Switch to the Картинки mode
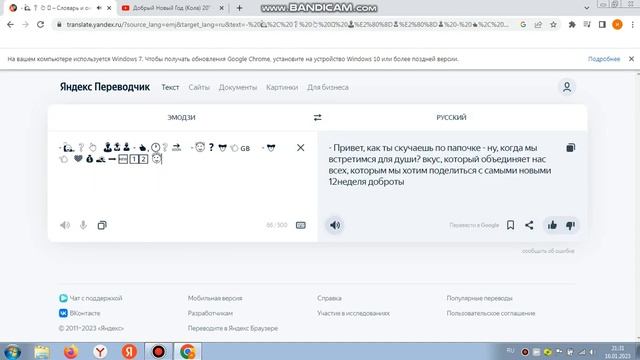Image resolution: width=640 pixels, height=360 pixels. [282, 87]
